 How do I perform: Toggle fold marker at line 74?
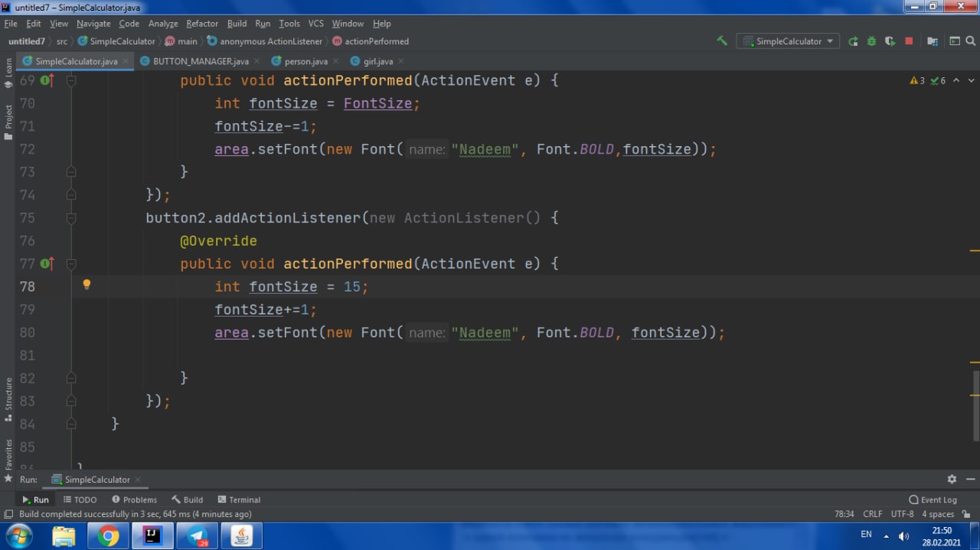71,195
